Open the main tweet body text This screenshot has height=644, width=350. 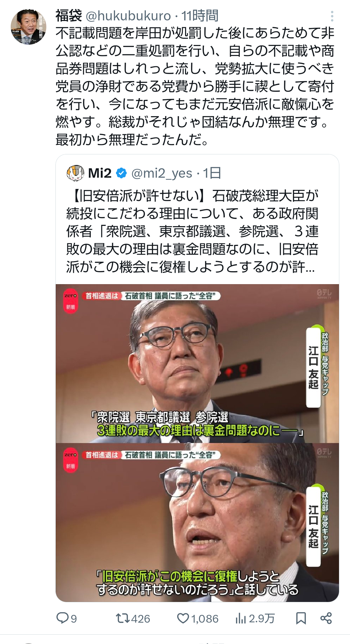coord(195,86)
